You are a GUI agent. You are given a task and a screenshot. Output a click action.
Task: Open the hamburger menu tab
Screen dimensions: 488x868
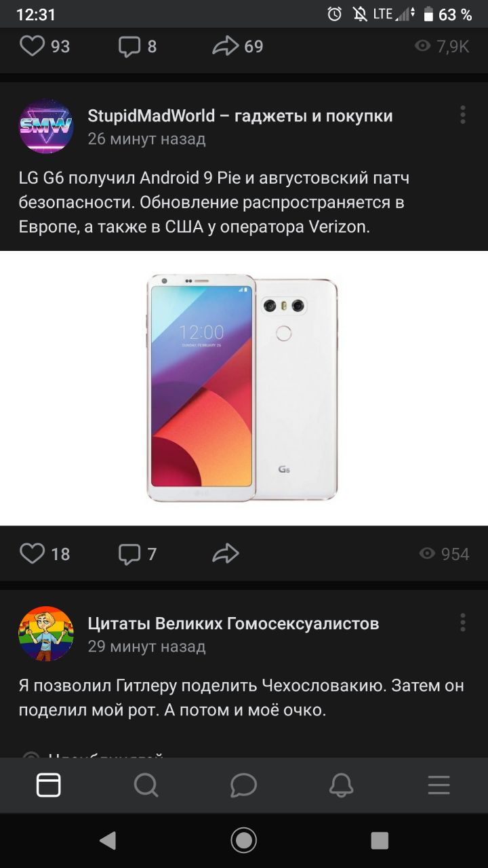click(439, 785)
